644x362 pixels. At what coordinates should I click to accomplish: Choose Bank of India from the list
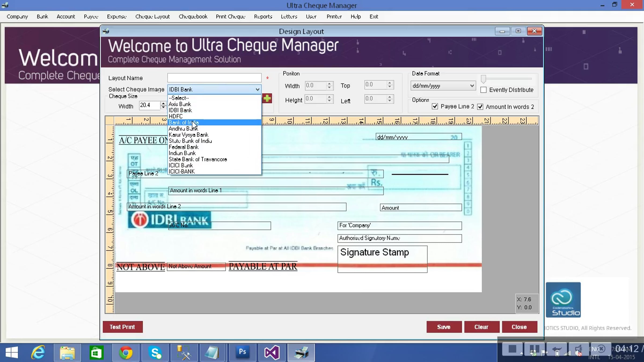(x=214, y=123)
